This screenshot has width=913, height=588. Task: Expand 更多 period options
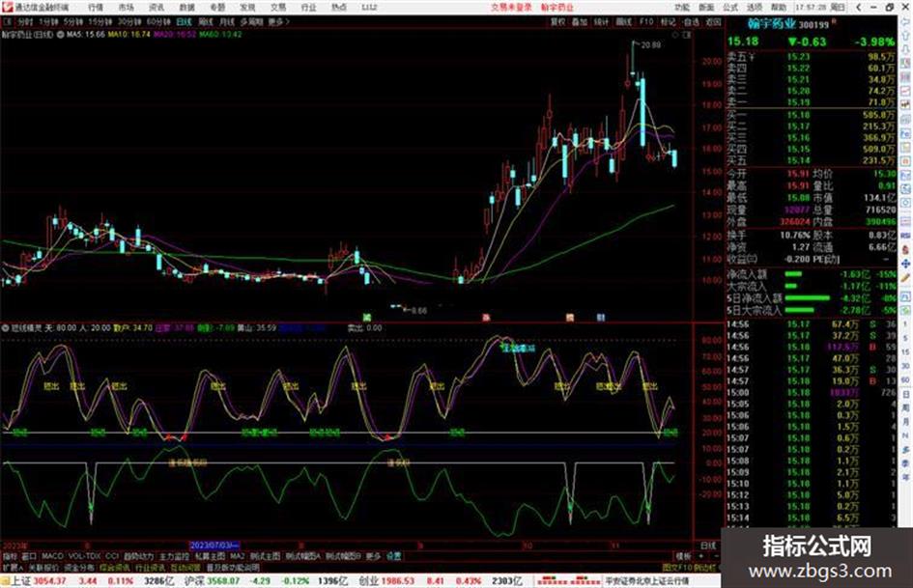[x=278, y=21]
